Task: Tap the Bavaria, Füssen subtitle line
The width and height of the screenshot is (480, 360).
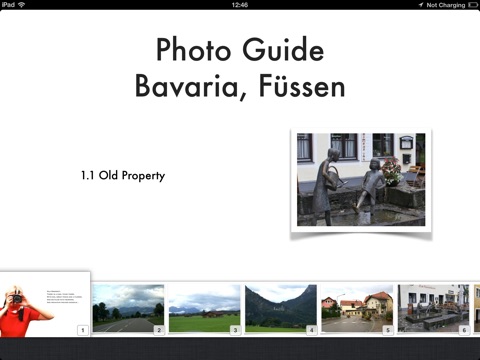Action: click(240, 87)
